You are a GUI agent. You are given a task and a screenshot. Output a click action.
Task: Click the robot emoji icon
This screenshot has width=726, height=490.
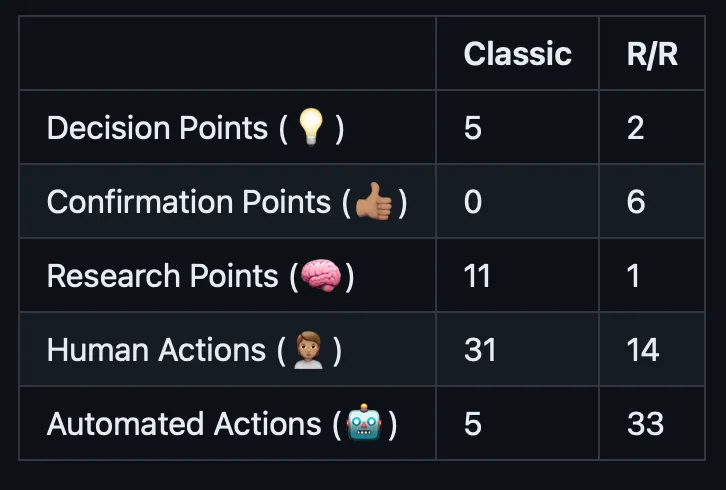365,424
